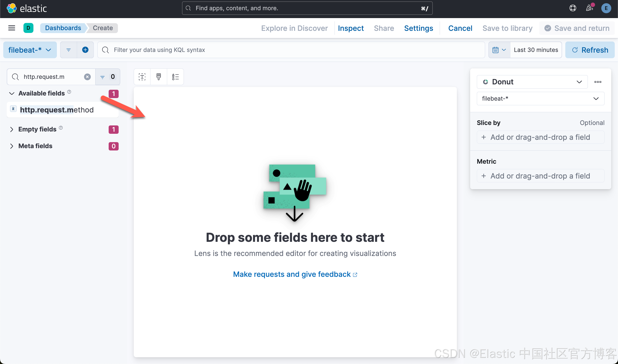Click Save and return button
This screenshot has width=618, height=364.
pyautogui.click(x=577, y=28)
